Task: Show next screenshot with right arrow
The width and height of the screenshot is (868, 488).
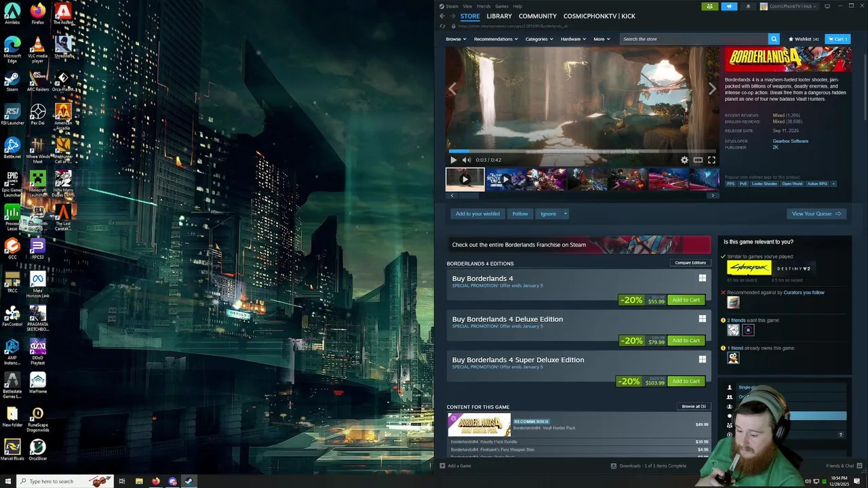Action: 712,89
